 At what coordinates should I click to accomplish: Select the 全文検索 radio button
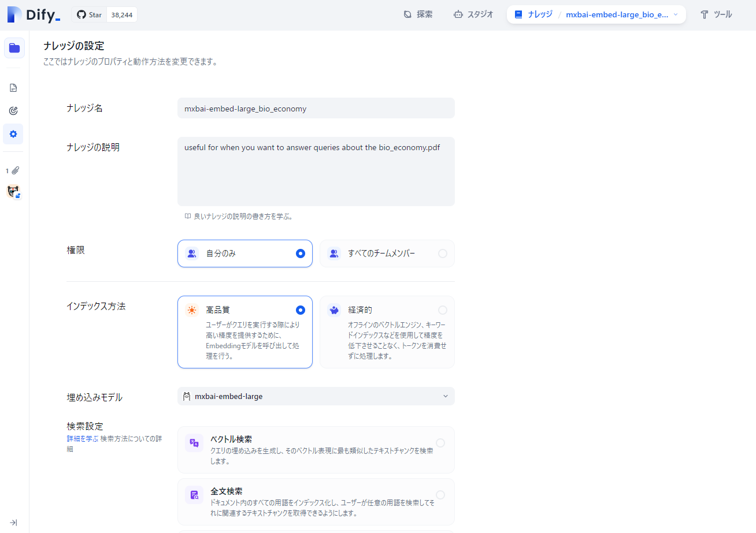[440, 495]
